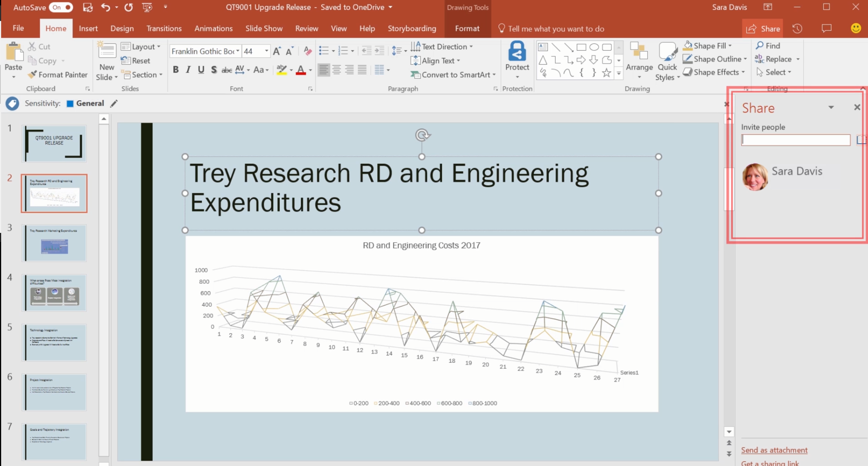This screenshot has width=868, height=466.
Task: Click the Start From Beginning presentation icon
Action: click(147, 7)
